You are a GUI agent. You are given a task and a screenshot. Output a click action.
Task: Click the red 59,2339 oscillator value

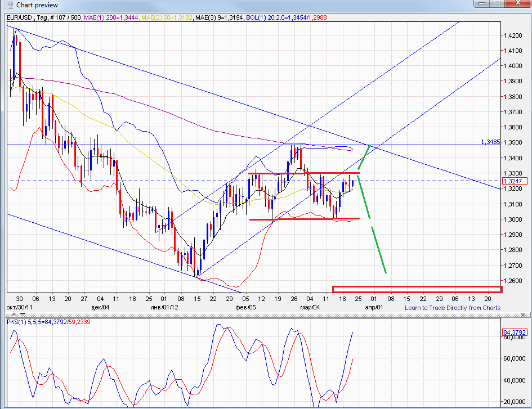(79, 322)
